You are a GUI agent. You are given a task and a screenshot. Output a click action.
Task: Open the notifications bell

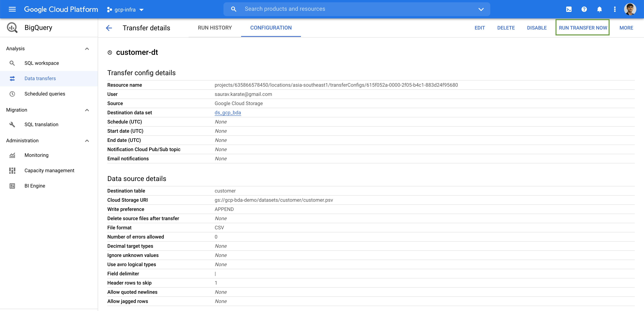[599, 9]
